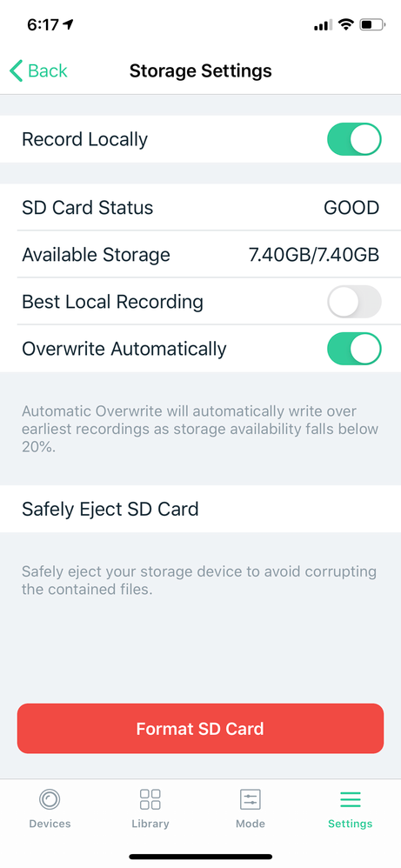Tap the SD Card Status row
The width and height of the screenshot is (401, 868).
click(200, 208)
